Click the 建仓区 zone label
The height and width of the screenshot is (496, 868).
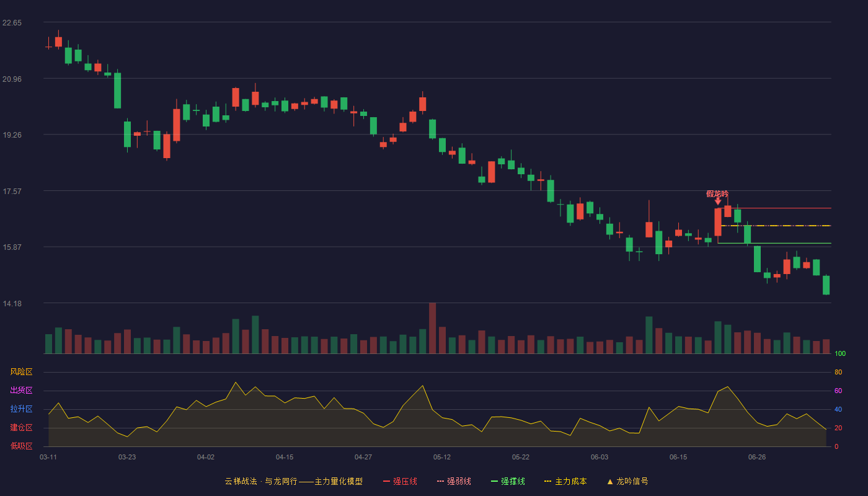(21, 428)
